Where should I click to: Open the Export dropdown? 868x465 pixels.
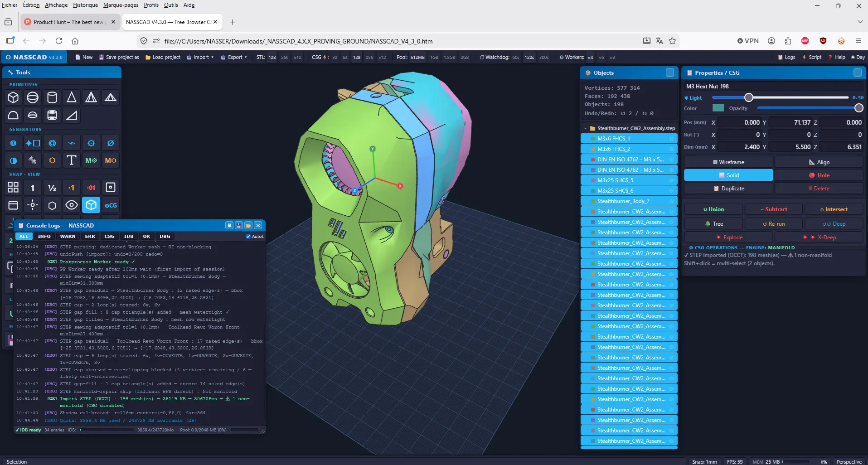(234, 57)
